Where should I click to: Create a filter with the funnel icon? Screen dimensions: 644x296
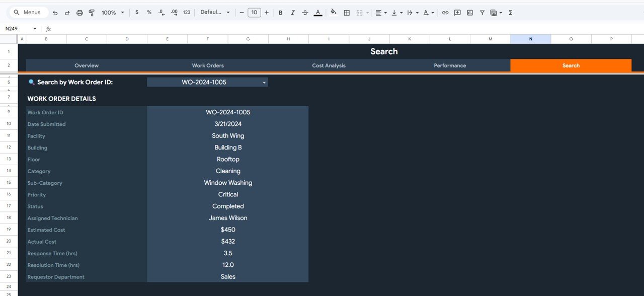[481, 12]
